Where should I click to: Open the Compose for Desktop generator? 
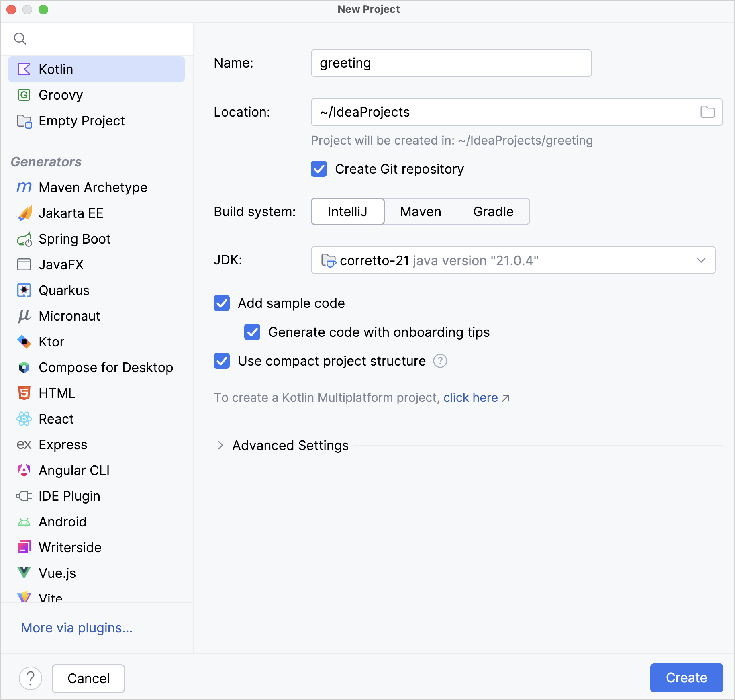click(106, 367)
